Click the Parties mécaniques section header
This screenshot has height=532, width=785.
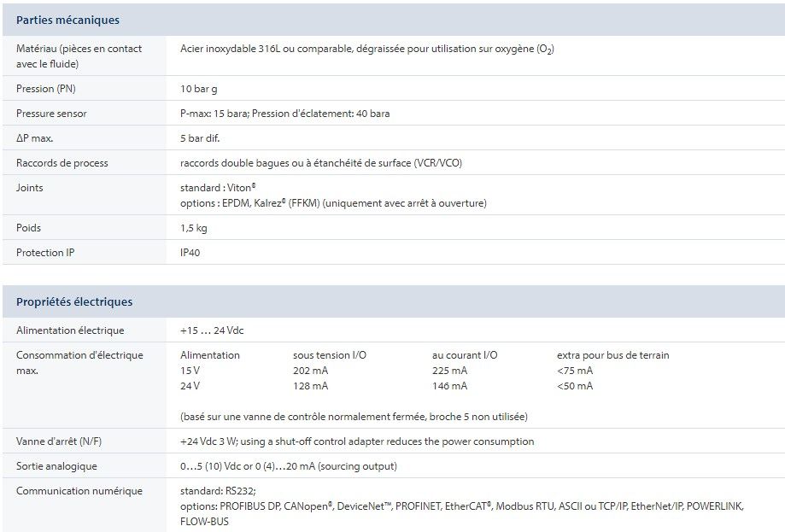coord(67,20)
